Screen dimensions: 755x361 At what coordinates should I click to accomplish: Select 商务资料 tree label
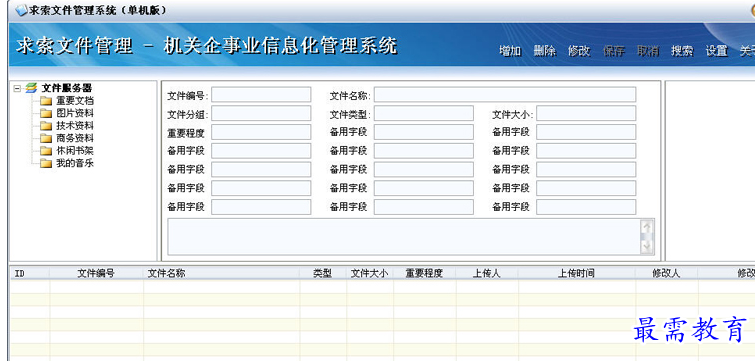coord(75,139)
